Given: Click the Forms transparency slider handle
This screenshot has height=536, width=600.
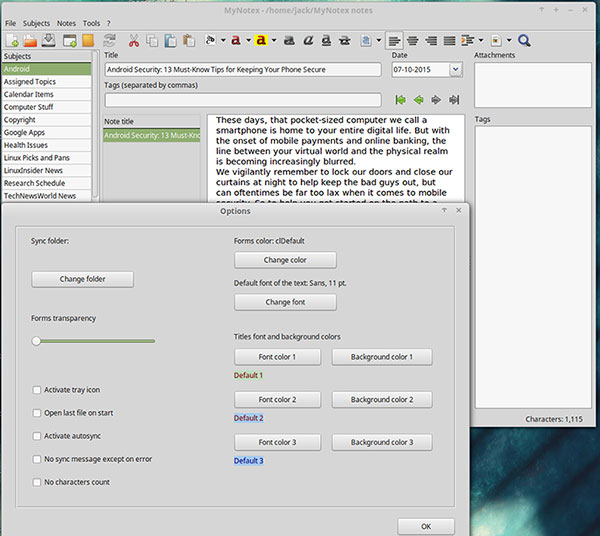Looking at the screenshot, I should (36, 341).
